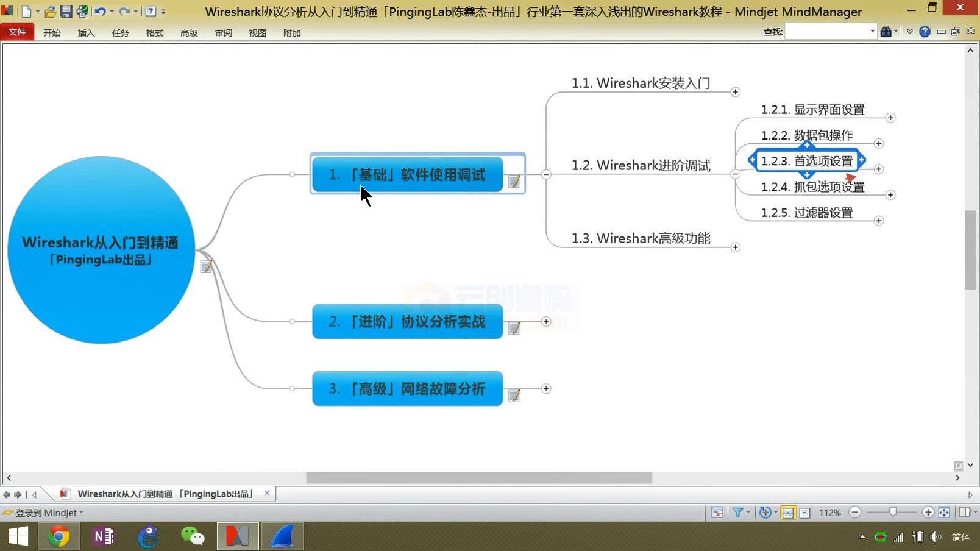Switch to the 格式 ribbon tab
This screenshot has height=551, width=980.
(155, 33)
